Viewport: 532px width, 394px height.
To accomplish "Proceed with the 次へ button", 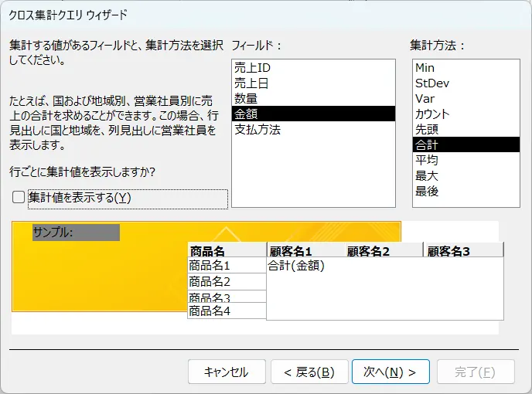I will tap(390, 372).
